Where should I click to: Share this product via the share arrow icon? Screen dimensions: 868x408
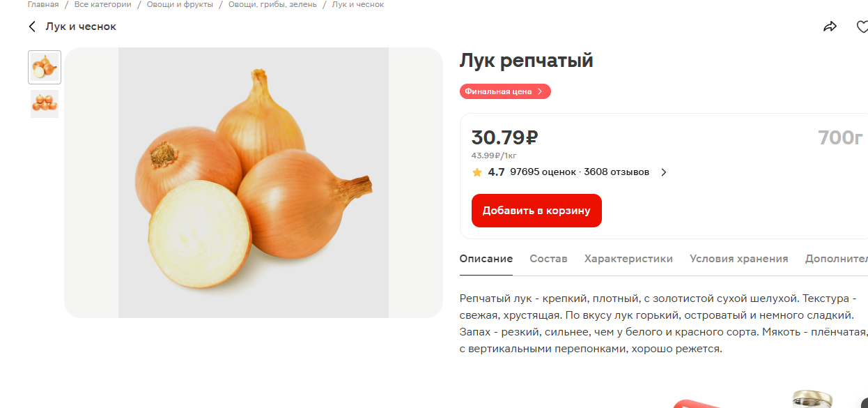click(x=830, y=27)
